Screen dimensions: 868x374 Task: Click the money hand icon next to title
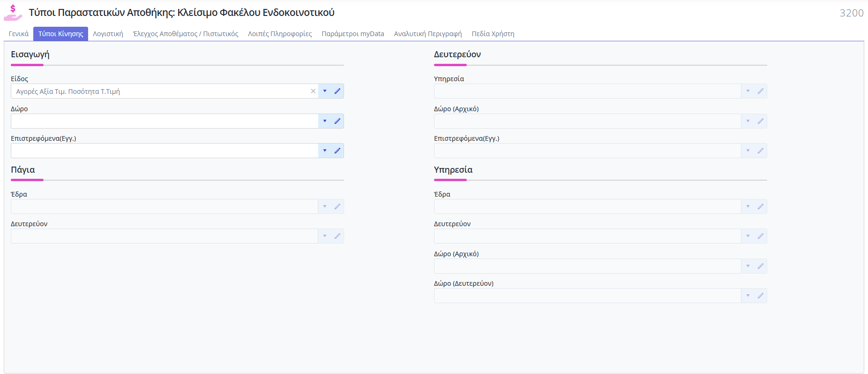[x=13, y=13]
